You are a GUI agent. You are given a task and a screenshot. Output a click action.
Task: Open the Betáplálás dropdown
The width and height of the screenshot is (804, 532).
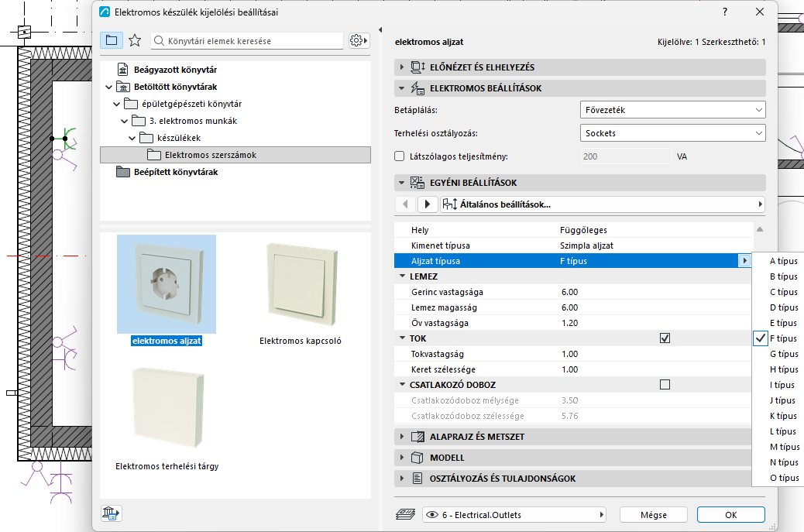[673, 110]
